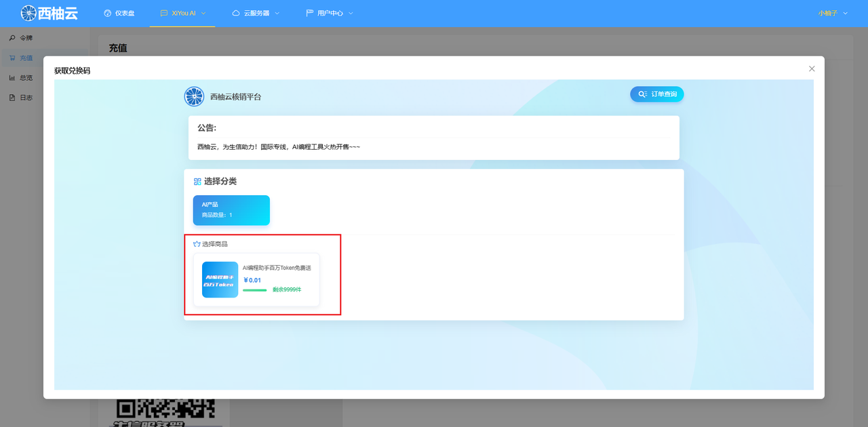868x427 pixels.
Task: Click the ￥0.01 price
Action: click(252, 280)
